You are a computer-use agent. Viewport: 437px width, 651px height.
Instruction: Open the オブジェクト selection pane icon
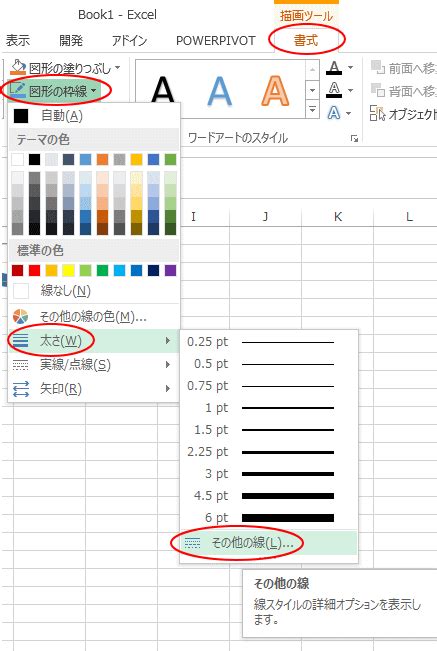378,113
